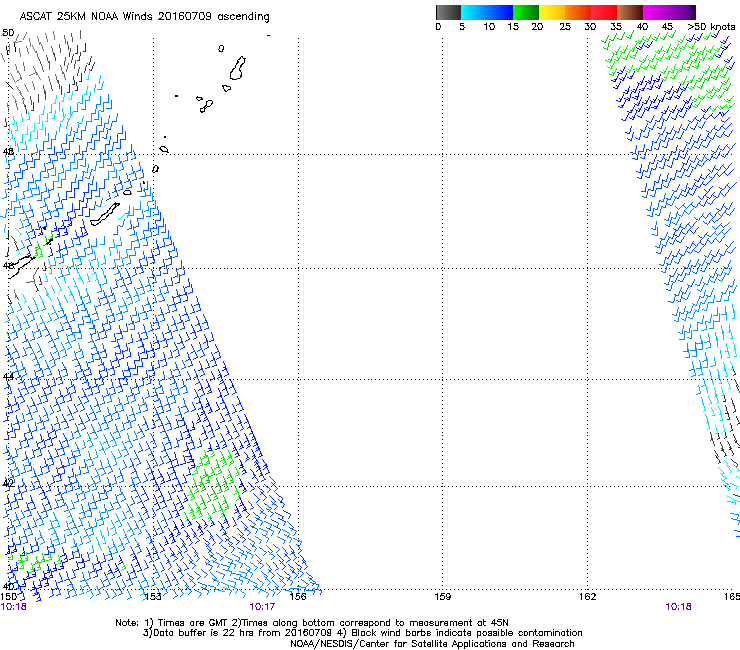This screenshot has width=740, height=650.
Task: Click the cyan-blue 5-15 knots color band
Action: pyautogui.click(x=487, y=12)
